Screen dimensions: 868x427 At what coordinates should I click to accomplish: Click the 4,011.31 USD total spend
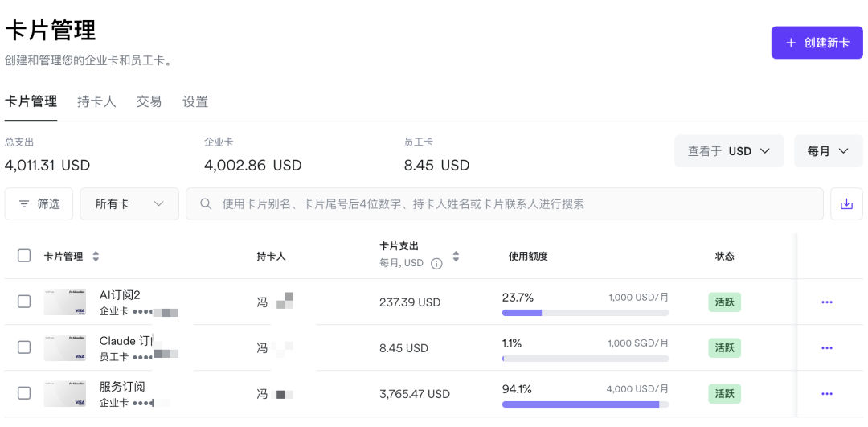(47, 165)
